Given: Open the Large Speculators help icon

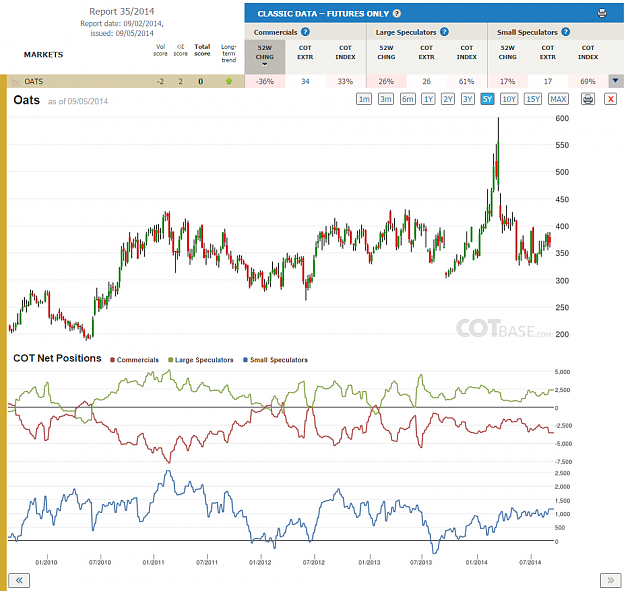Looking at the screenshot, I should pos(444,32).
